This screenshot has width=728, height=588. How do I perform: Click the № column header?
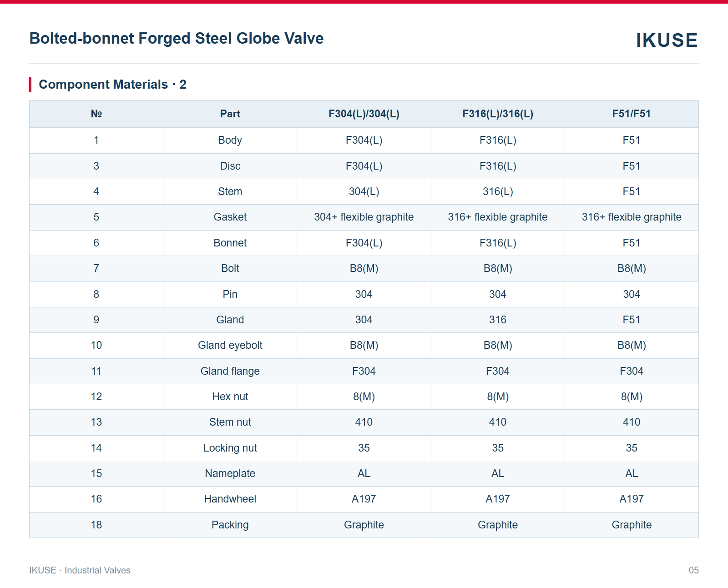click(96, 114)
